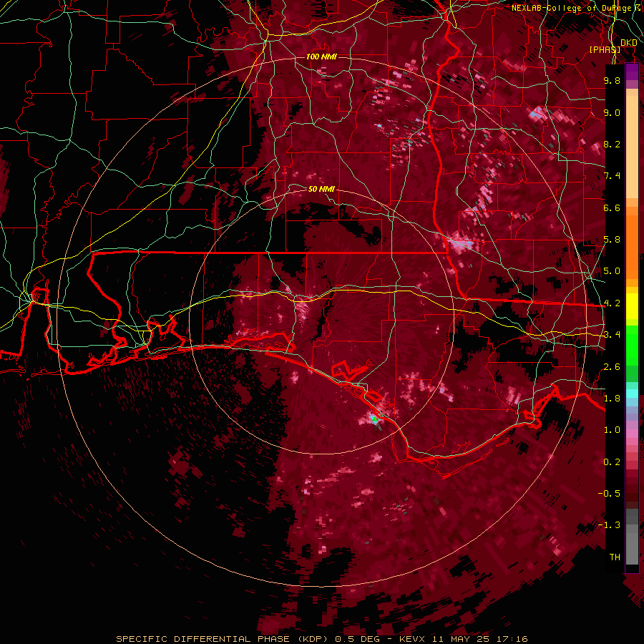644x644 pixels.
Task: Click the "17:16" timestamp in the caption
Action: click(x=511, y=639)
